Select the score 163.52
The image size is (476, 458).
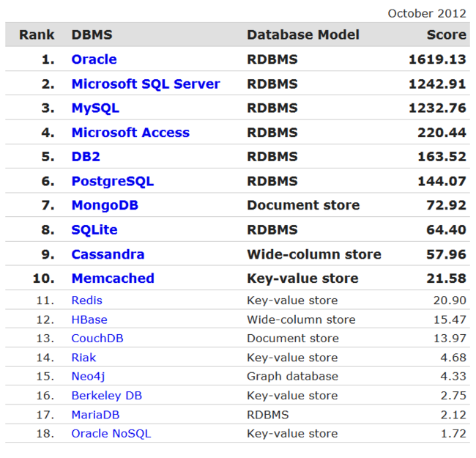[442, 157]
